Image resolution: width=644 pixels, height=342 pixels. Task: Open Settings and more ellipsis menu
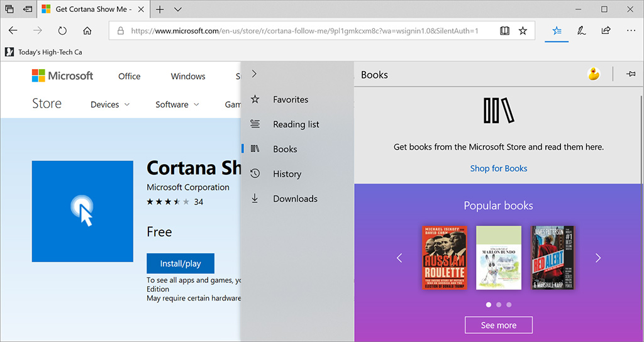(x=631, y=31)
